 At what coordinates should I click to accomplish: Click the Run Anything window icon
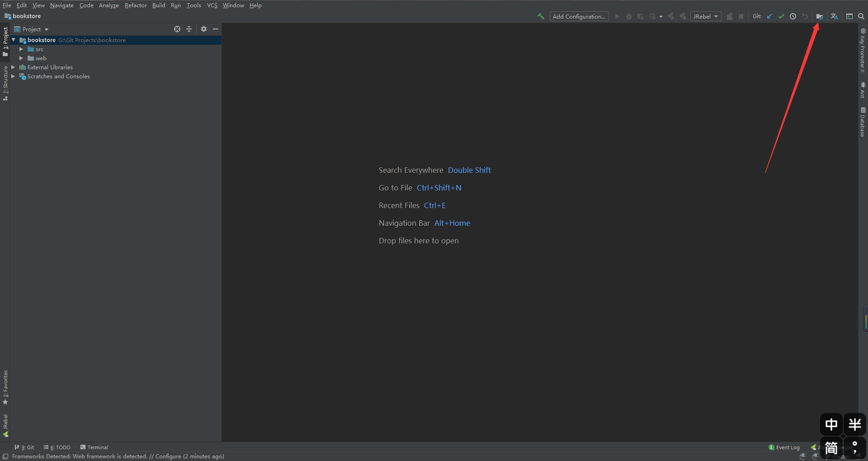pos(849,16)
